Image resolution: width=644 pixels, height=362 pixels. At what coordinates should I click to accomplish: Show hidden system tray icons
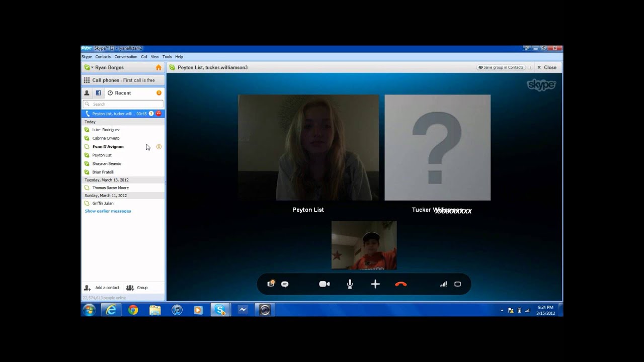pos(502,311)
